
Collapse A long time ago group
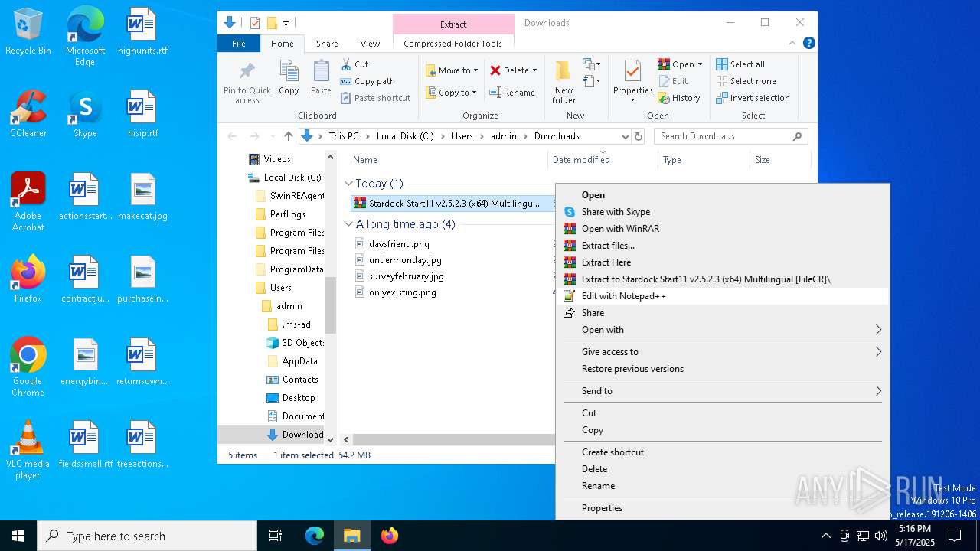click(x=349, y=224)
